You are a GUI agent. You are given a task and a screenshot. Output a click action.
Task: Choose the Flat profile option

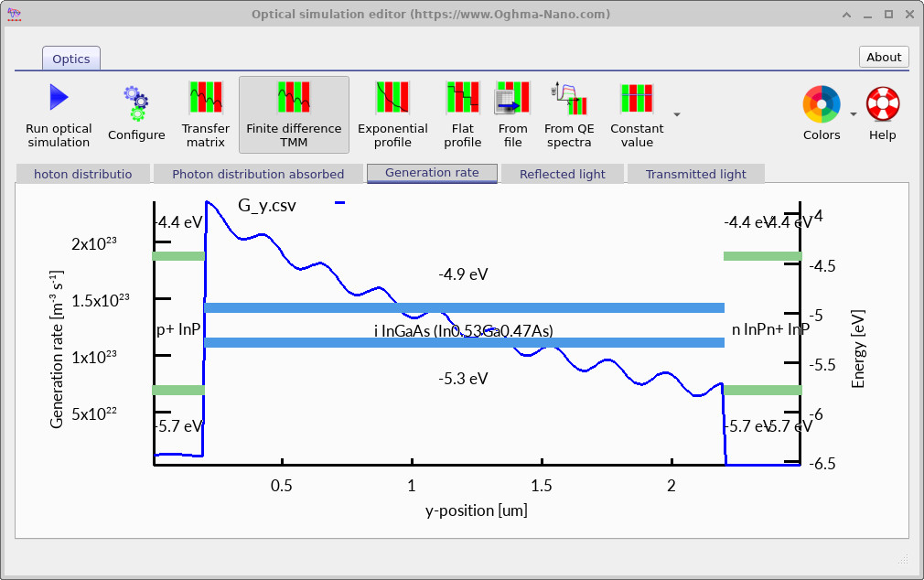pos(463,115)
